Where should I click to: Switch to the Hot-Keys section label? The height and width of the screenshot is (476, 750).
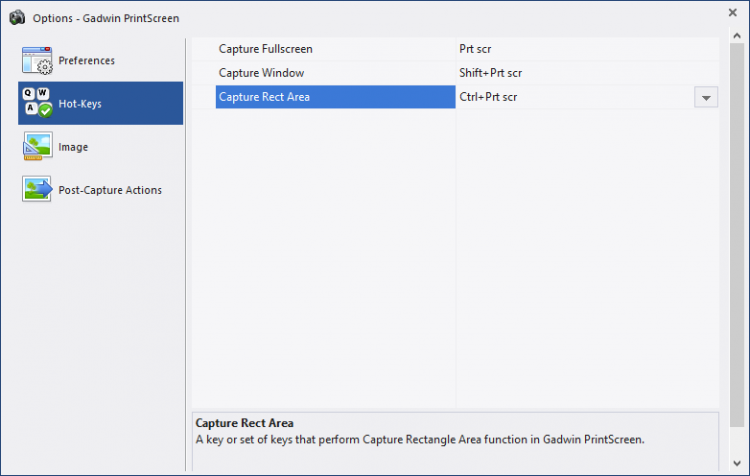point(80,104)
